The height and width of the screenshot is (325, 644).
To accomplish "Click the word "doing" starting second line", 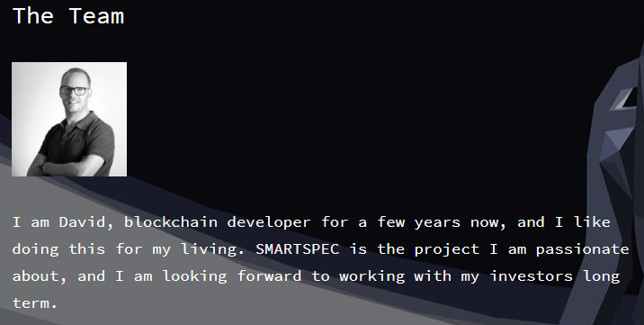I will coord(36,250).
